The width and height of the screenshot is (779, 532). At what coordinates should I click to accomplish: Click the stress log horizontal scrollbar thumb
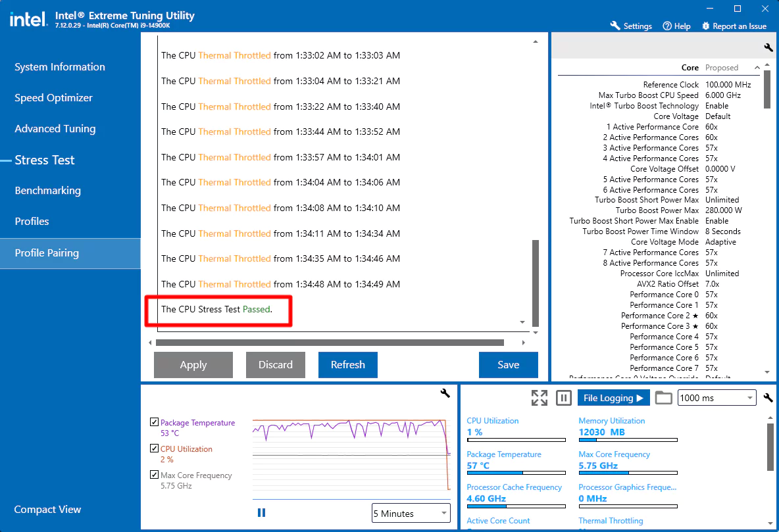tap(330, 342)
